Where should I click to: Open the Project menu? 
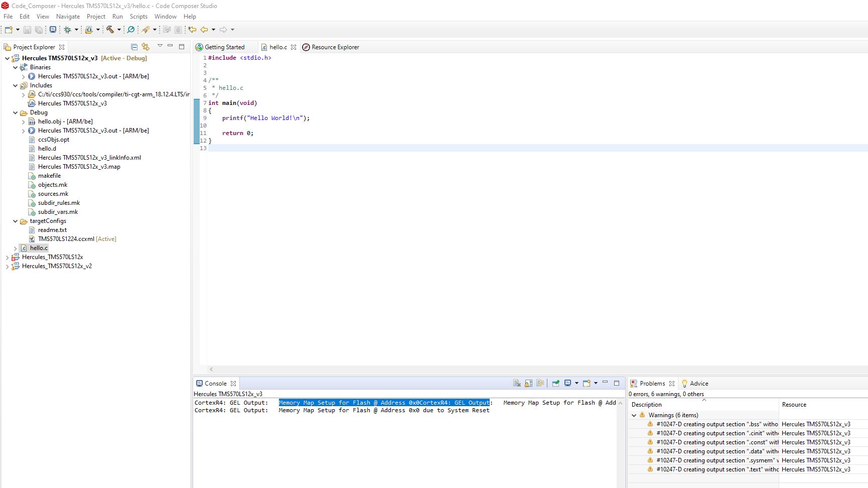point(96,17)
